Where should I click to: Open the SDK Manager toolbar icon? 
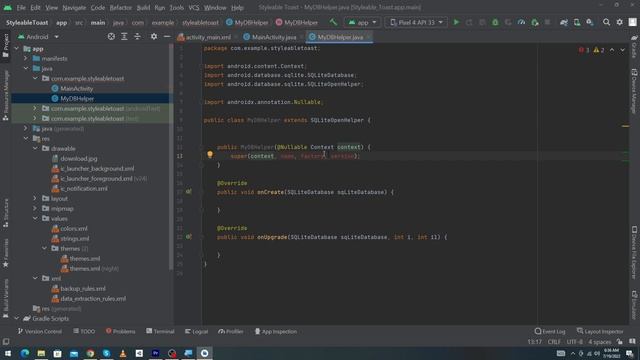click(x=590, y=22)
